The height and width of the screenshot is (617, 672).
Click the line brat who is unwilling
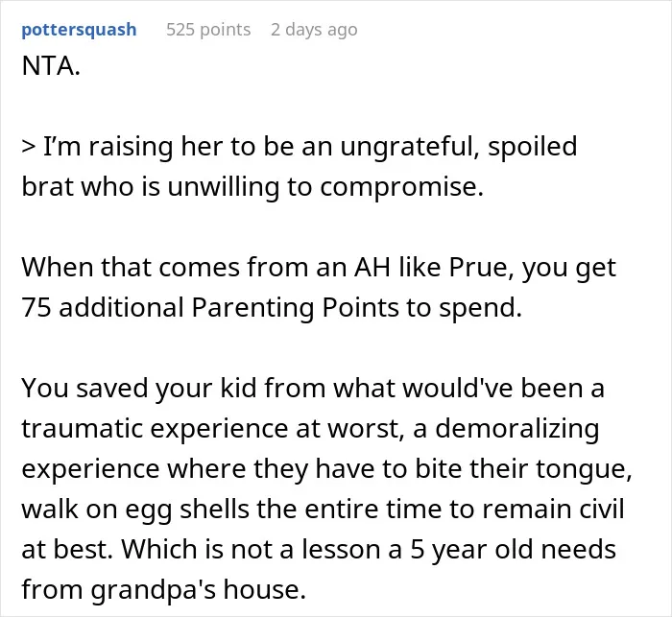252,187
